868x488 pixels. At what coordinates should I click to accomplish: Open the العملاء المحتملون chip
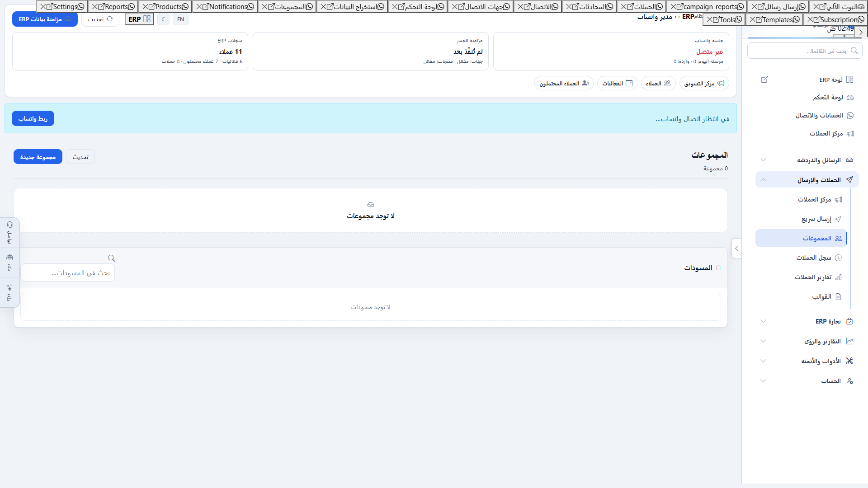(564, 83)
